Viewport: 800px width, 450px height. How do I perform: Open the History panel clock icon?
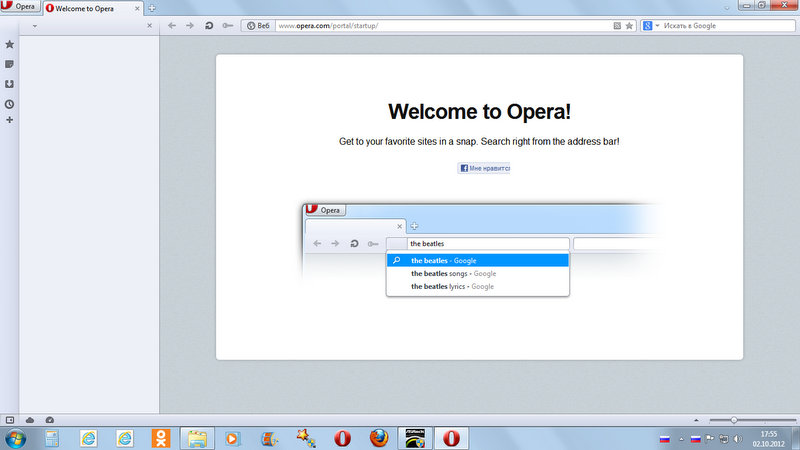[10, 104]
